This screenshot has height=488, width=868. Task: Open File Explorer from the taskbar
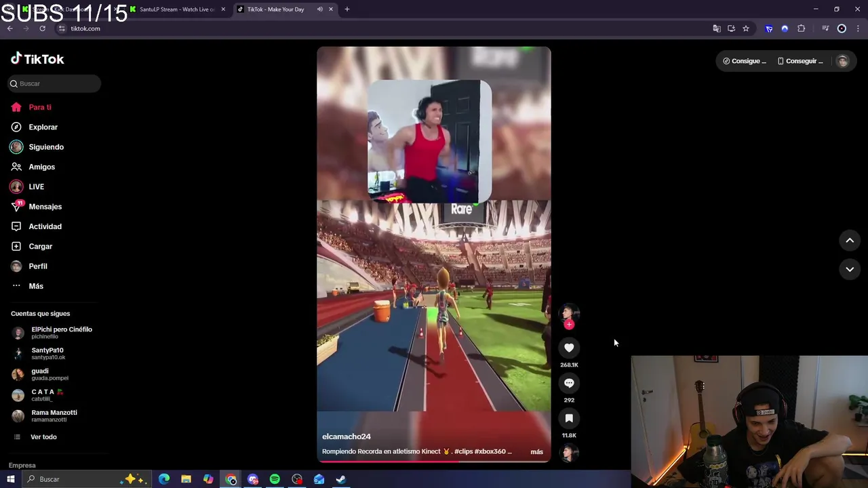(x=186, y=479)
